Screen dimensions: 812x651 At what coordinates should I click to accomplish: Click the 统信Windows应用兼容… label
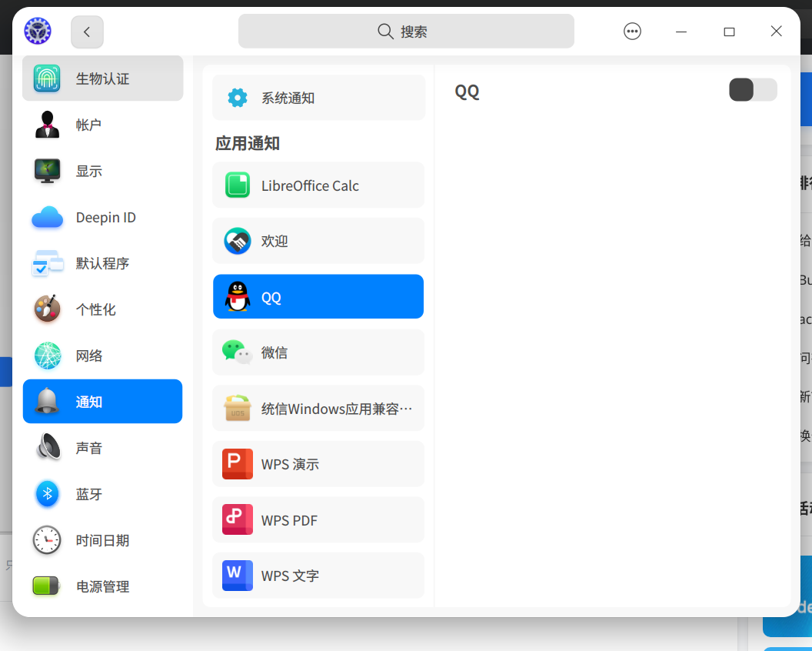(x=337, y=409)
